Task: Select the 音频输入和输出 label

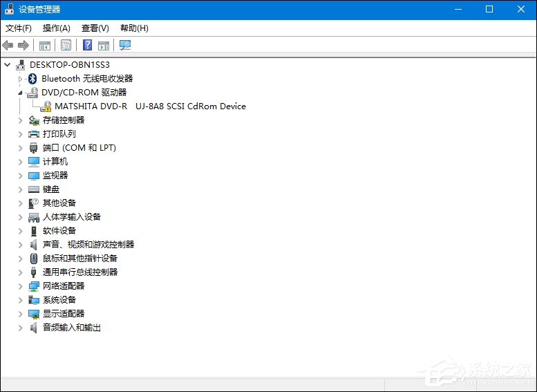Action: tap(72, 327)
